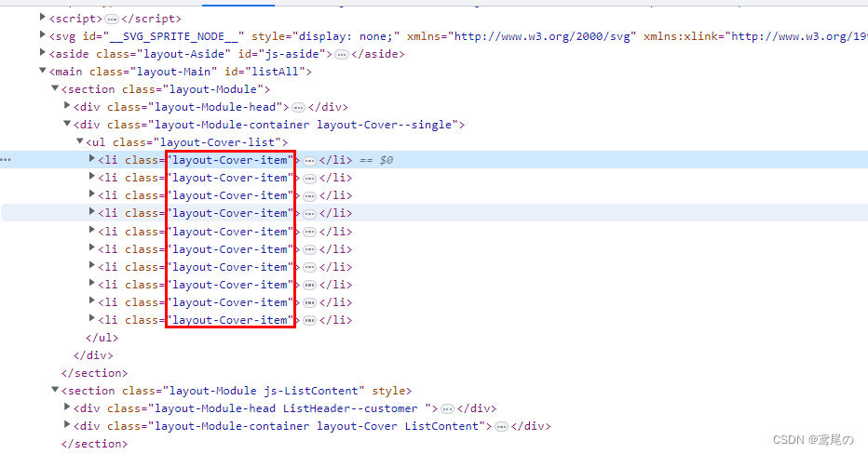Click ellipsis after the ListContent div
The width and height of the screenshot is (868, 454).
502,427
